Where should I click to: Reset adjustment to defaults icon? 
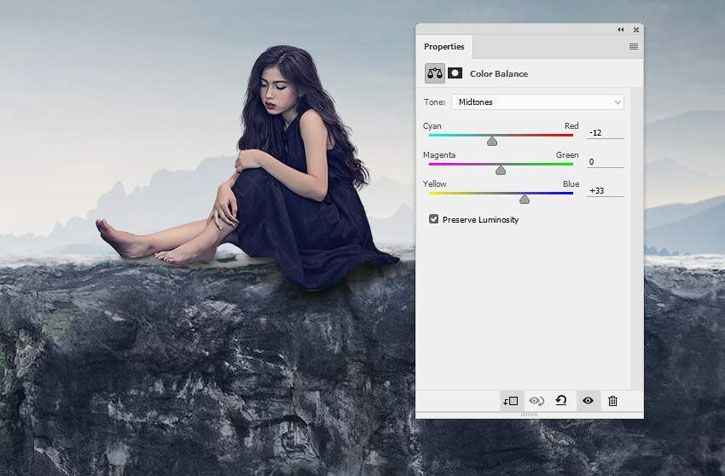coord(562,401)
